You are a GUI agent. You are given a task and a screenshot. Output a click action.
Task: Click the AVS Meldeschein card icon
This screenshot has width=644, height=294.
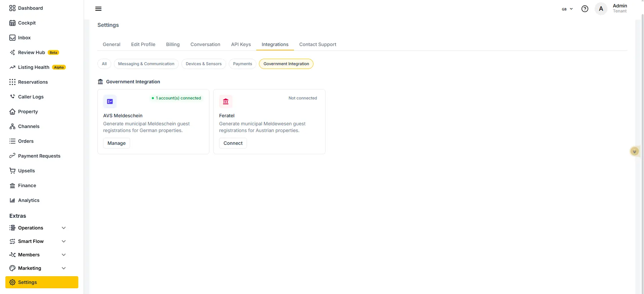(110, 101)
